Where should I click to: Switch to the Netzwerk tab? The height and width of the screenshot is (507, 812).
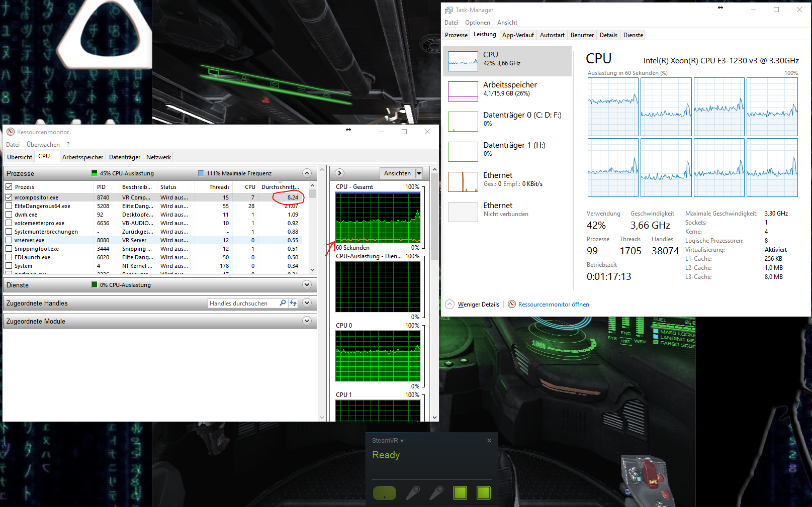(158, 157)
